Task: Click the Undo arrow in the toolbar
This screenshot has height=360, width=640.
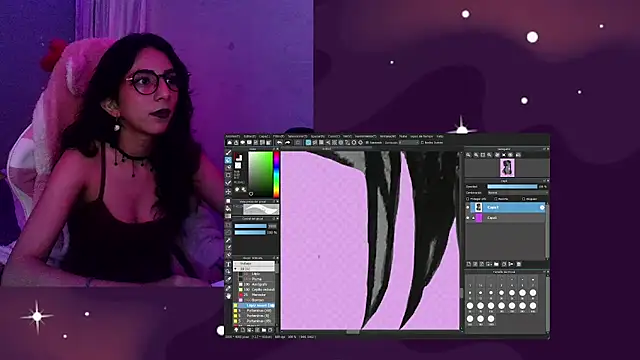Action: pos(279,142)
